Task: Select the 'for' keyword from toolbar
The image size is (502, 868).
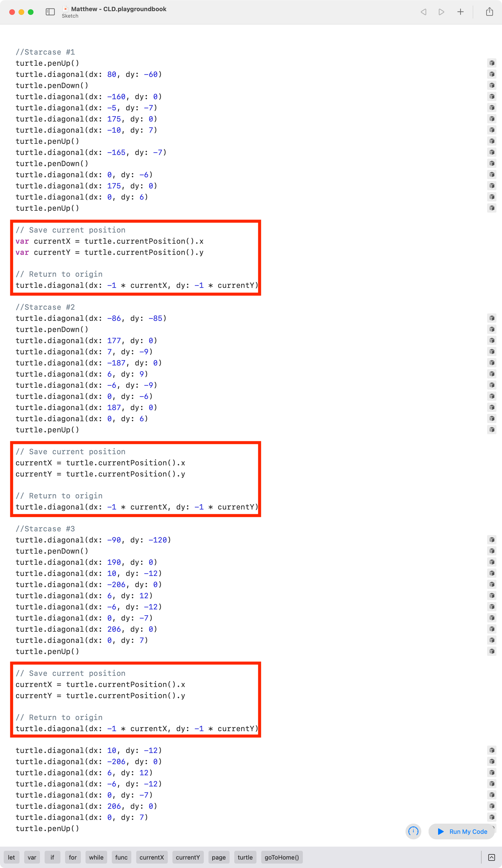Action: [72, 859]
